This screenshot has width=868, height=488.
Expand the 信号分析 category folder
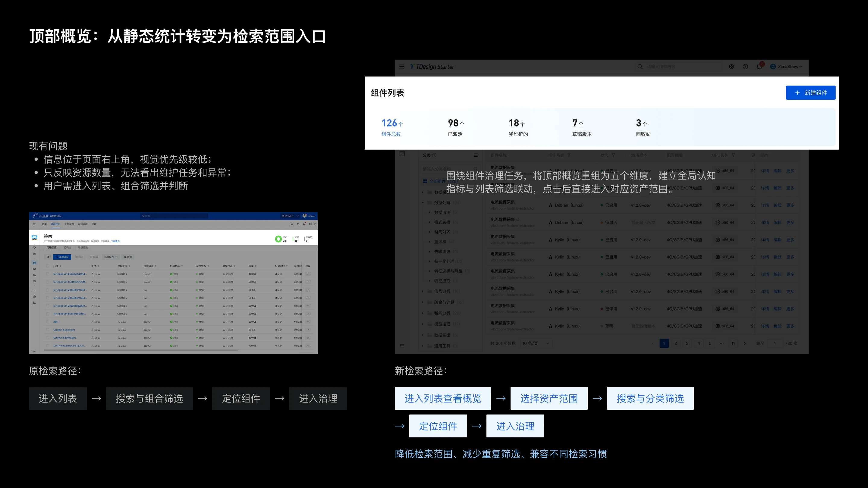[423, 291]
